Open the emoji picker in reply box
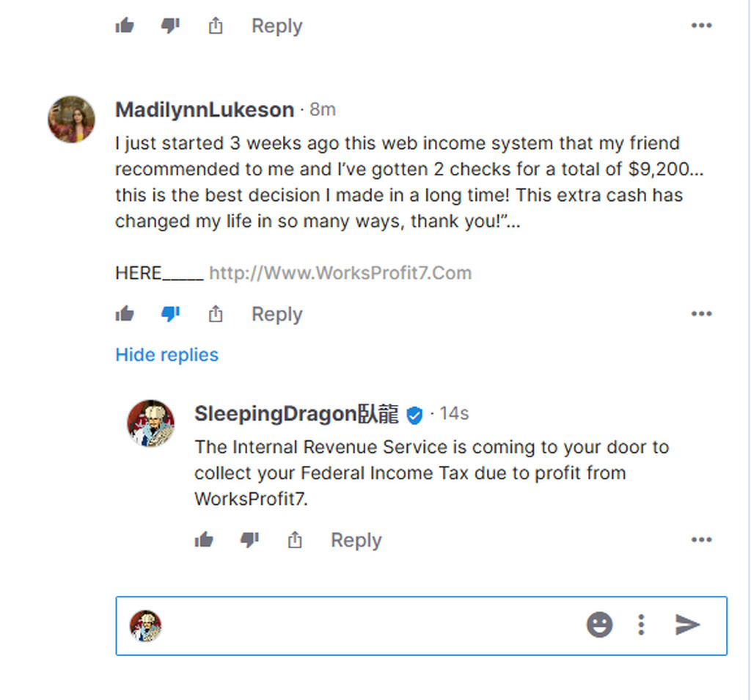 (x=599, y=625)
